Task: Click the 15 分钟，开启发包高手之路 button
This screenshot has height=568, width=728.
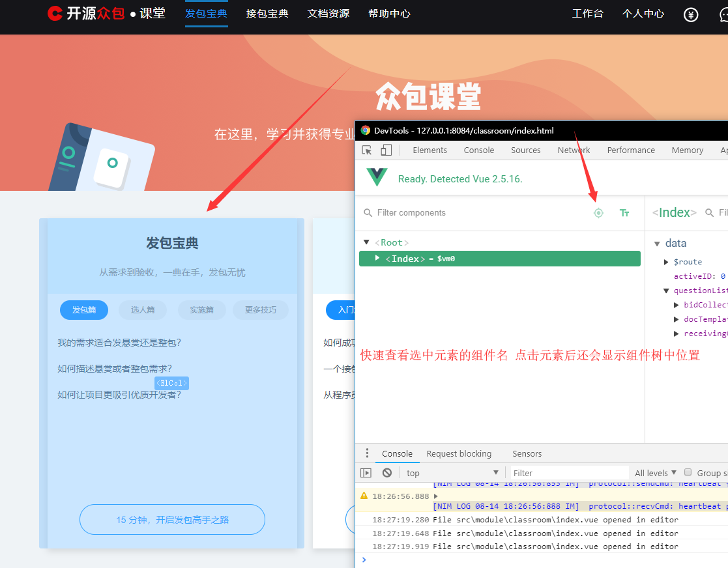Action: 172,519
